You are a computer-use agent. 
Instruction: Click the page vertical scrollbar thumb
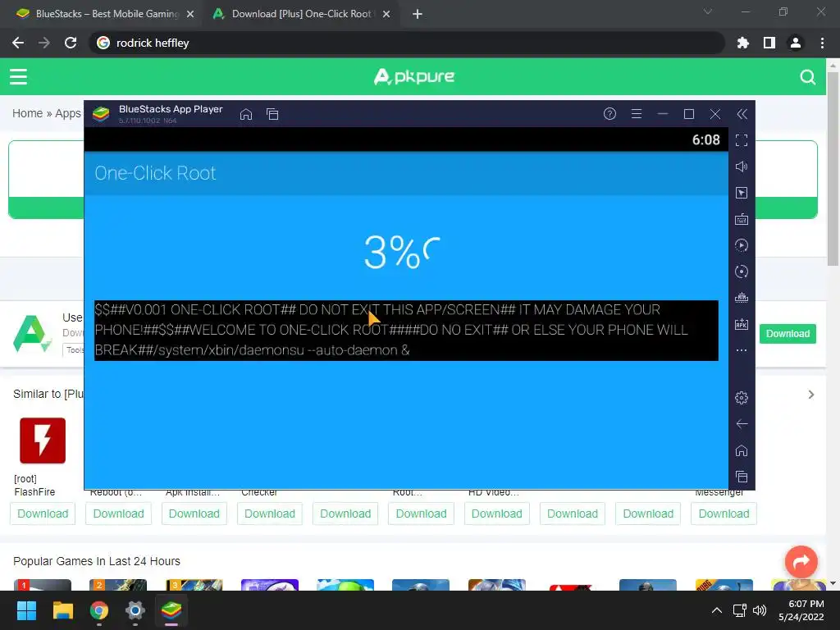click(x=833, y=169)
